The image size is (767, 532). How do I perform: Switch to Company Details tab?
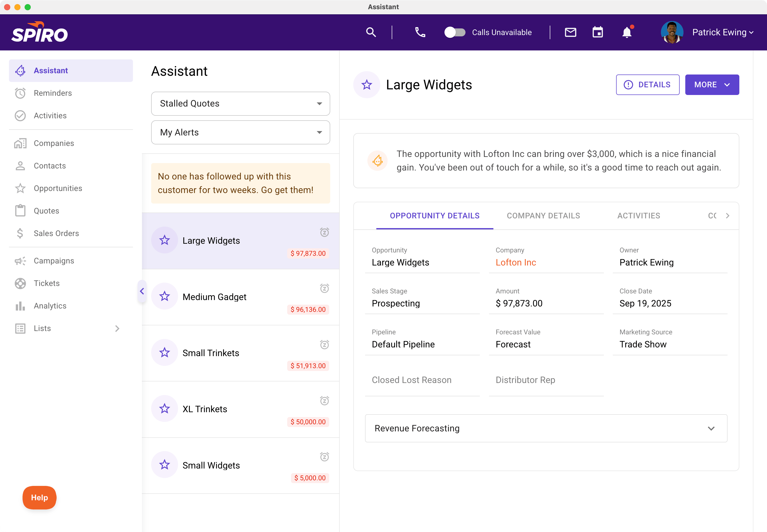[543, 216]
